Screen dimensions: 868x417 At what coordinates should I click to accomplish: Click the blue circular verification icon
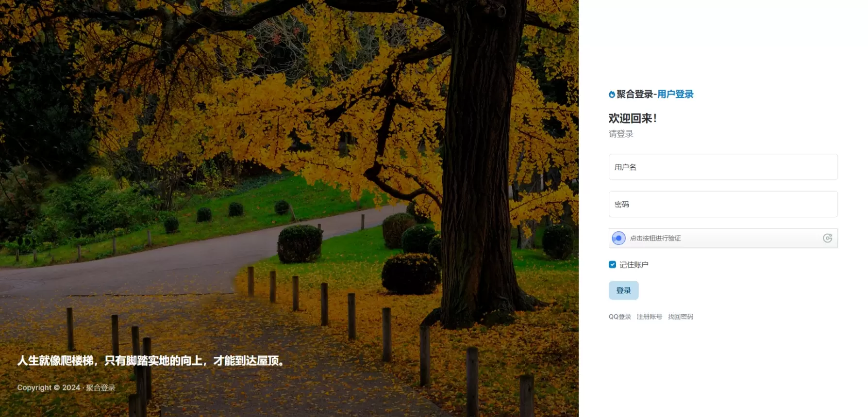[x=618, y=238]
